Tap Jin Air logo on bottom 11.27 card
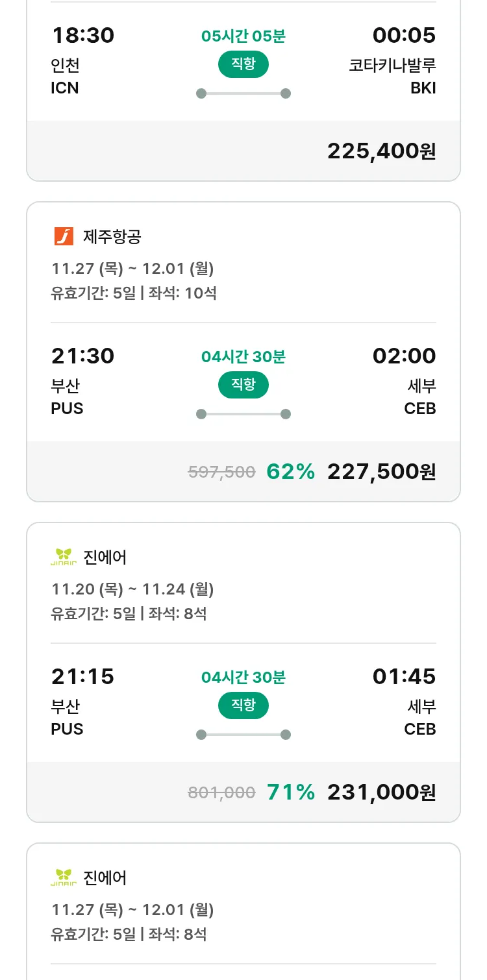The height and width of the screenshot is (980, 487). pyautogui.click(x=64, y=877)
